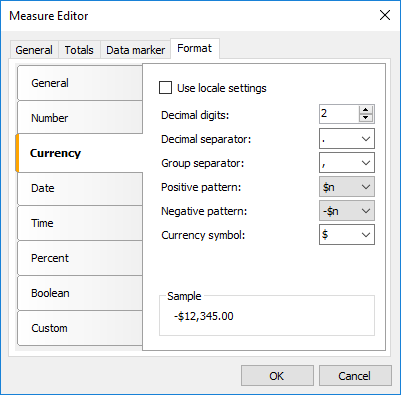Click the OK button

pyautogui.click(x=277, y=376)
